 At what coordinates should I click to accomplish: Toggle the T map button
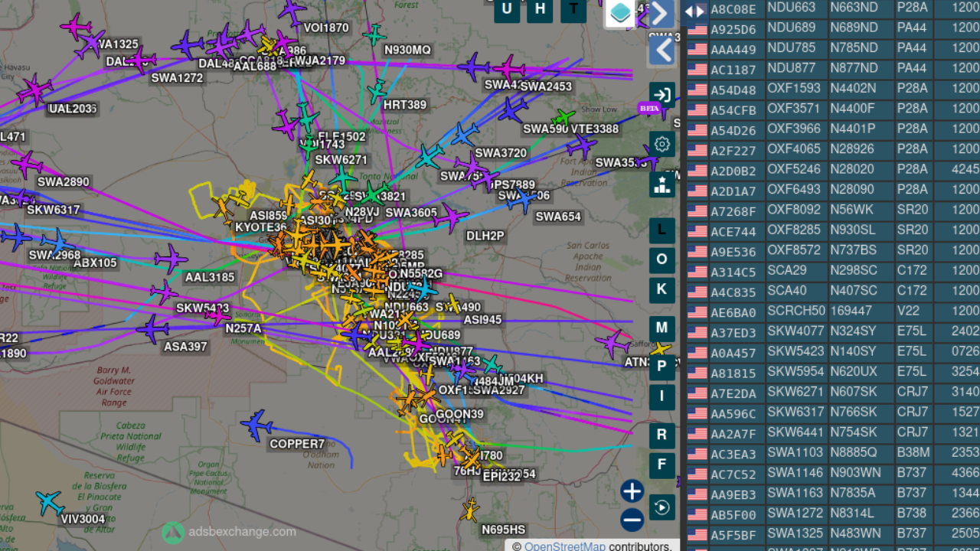573,10
